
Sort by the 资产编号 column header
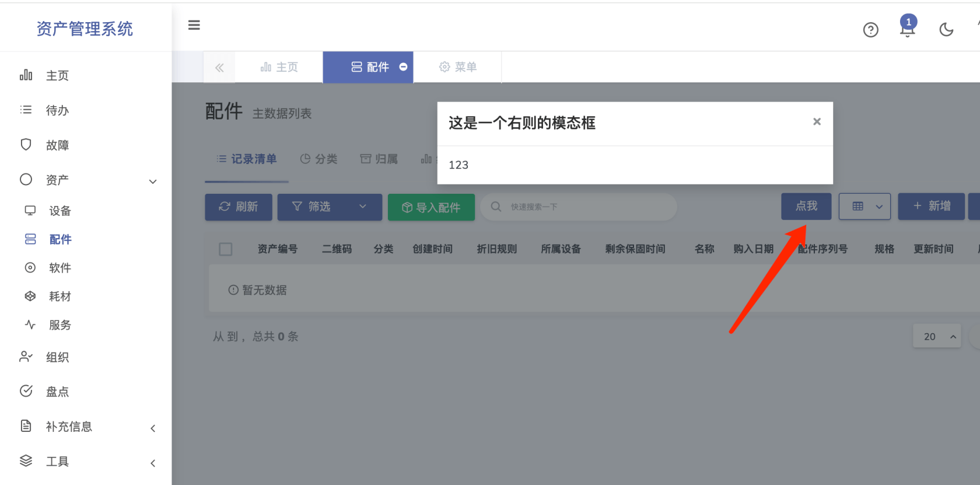pos(278,249)
